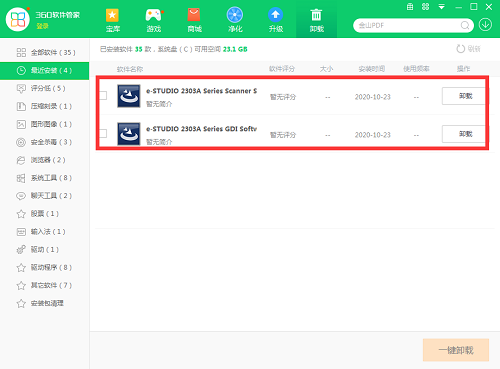Image resolution: width=500 pixels, height=369 pixels.
Task: Sort by 大小 column header
Action: pos(326,69)
